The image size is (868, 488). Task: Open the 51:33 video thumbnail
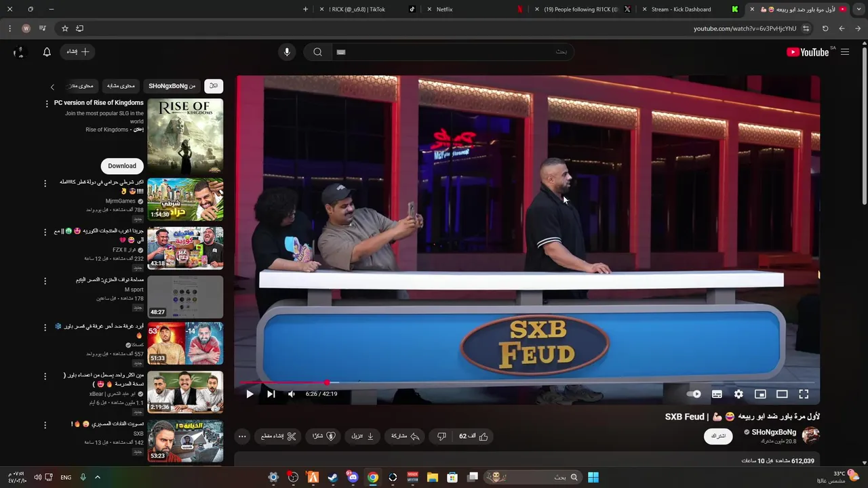[185, 344]
